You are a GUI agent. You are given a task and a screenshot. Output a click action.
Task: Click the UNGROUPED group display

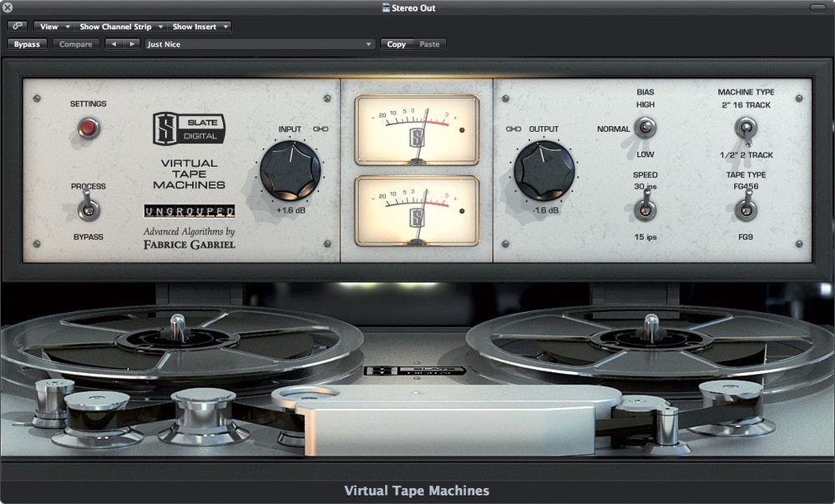189,211
